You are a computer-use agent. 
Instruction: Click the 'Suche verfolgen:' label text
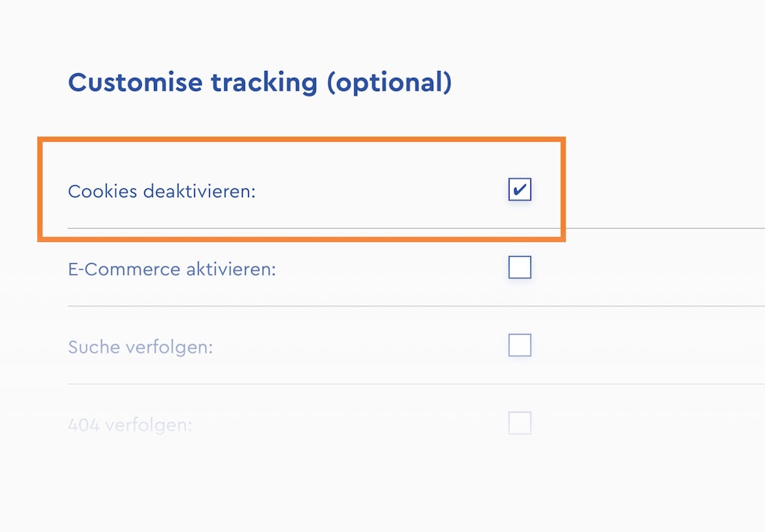tap(140, 347)
